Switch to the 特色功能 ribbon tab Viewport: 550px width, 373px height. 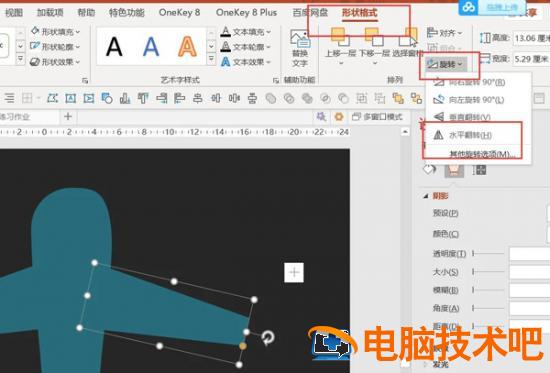tap(127, 13)
